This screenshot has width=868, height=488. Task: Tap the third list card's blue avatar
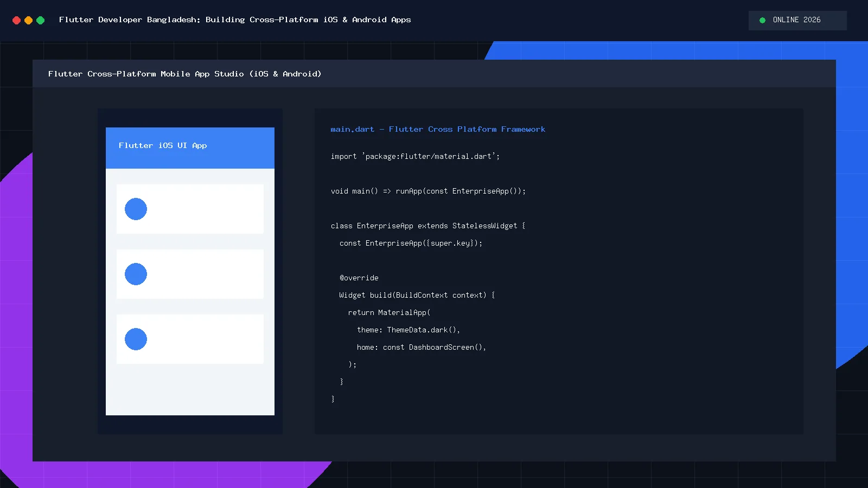tap(136, 339)
